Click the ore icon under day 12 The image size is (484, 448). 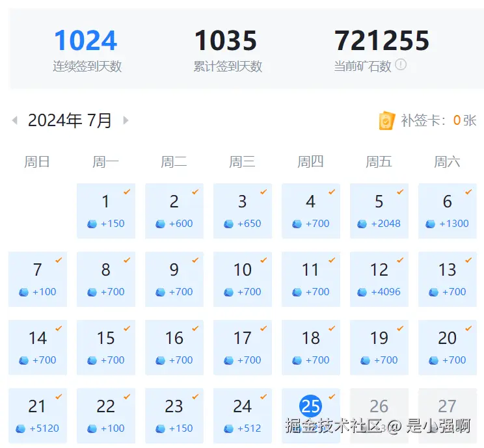[x=362, y=292]
